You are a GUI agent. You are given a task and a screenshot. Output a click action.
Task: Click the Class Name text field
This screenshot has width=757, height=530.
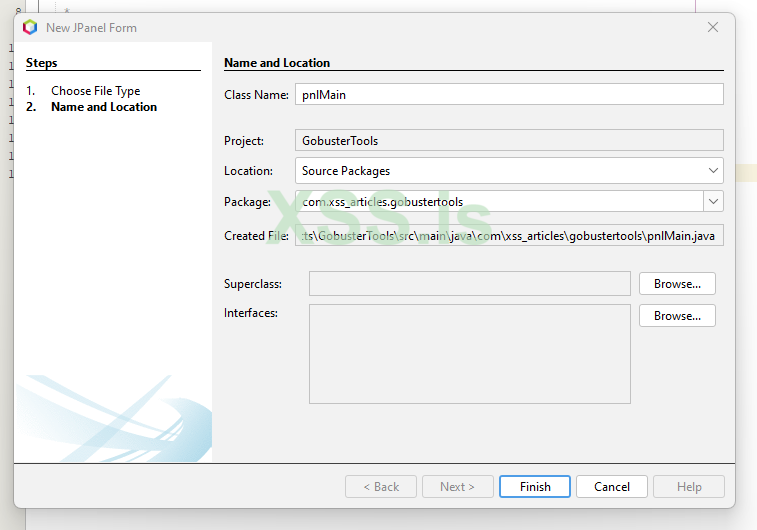(x=509, y=94)
